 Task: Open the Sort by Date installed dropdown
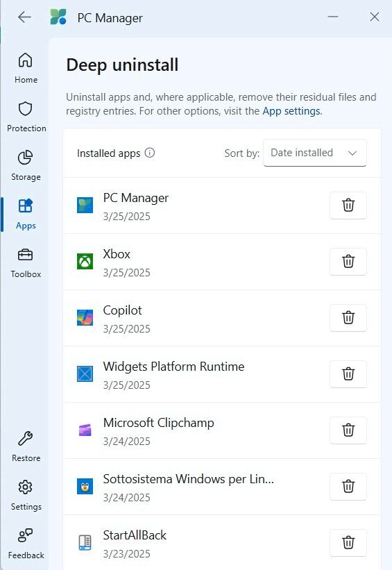click(314, 153)
